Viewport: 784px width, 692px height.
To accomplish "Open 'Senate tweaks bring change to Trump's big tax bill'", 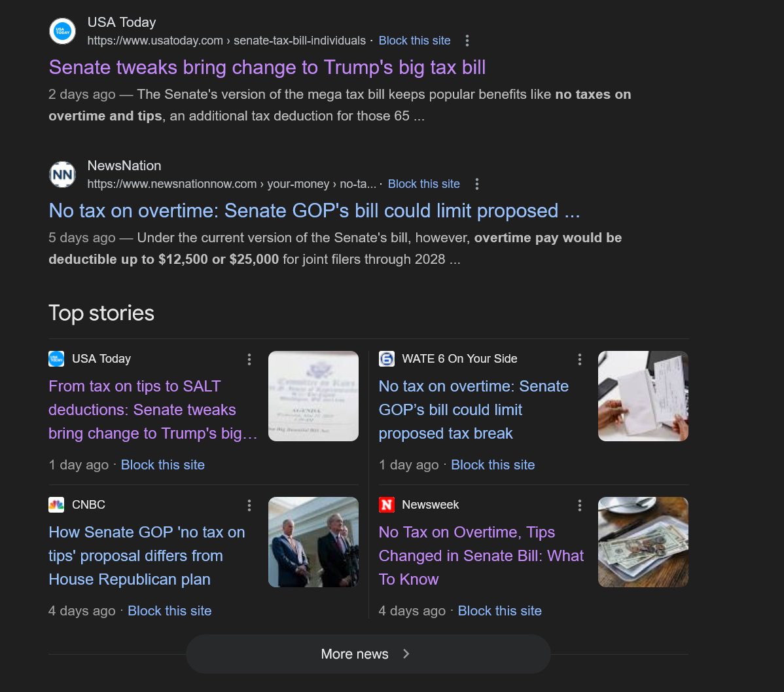I will pos(267,67).
